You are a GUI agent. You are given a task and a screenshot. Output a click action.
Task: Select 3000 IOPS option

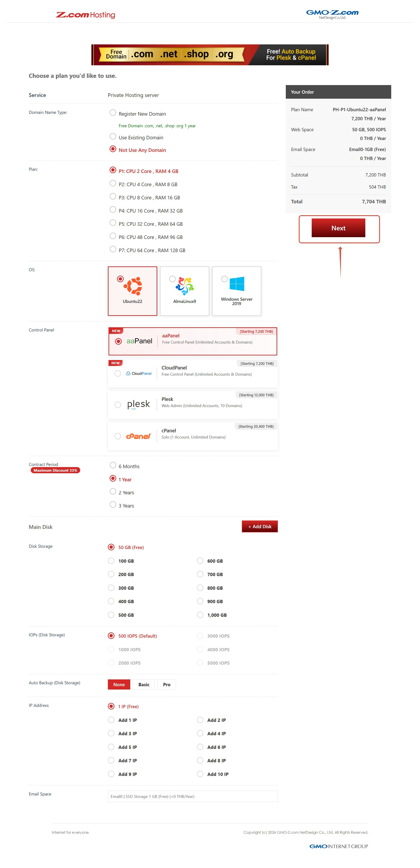click(200, 636)
